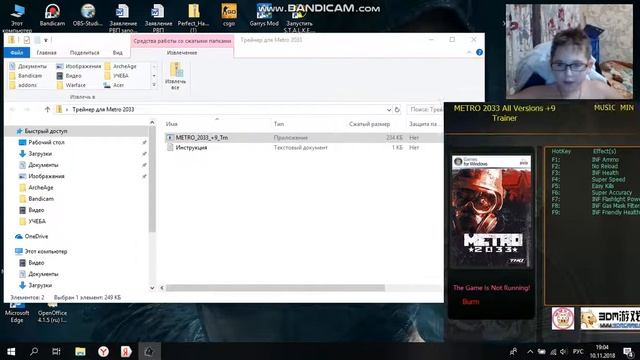Click the Извлечь все extract icon
Image resolution: width=640 pixels, height=360 pixels.
[x=176, y=76]
